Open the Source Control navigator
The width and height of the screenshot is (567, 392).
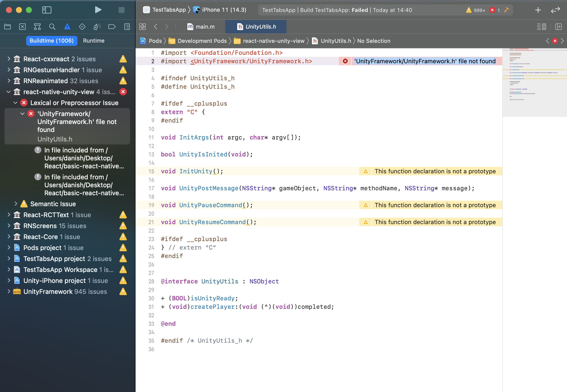click(x=22, y=27)
